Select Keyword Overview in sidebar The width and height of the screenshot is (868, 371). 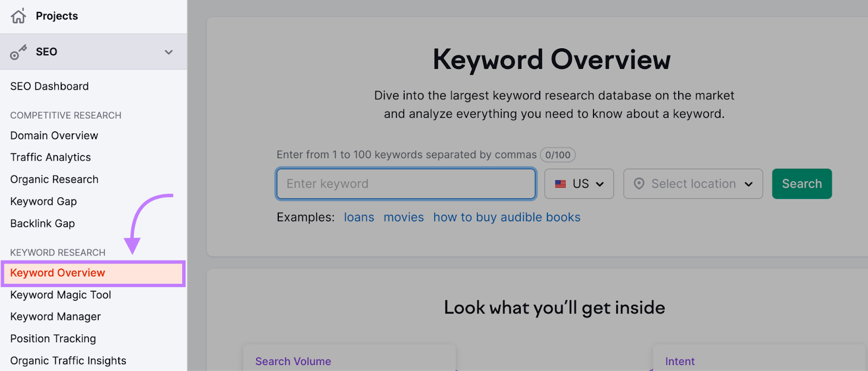[58, 273]
